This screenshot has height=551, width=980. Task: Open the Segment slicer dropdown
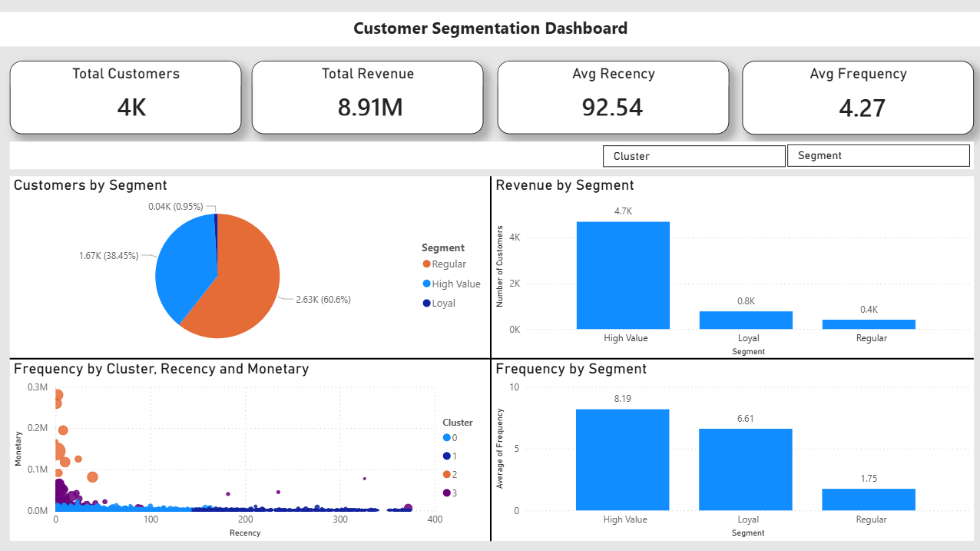(x=878, y=155)
